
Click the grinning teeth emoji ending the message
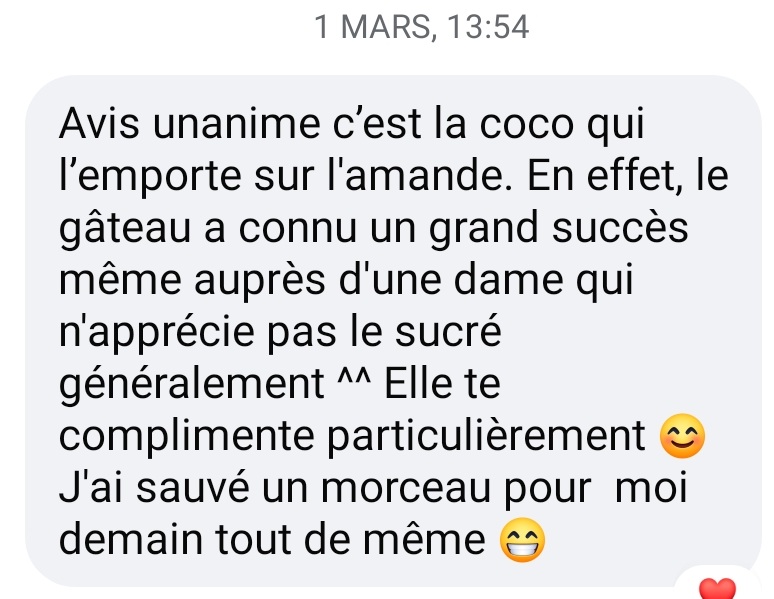pos(522,539)
